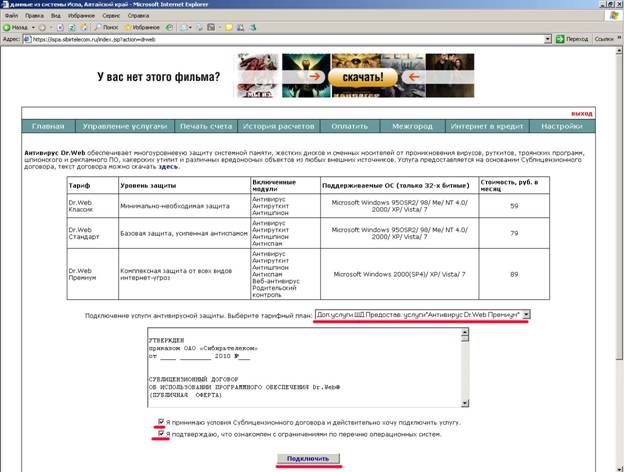Click the first movie poster in banner
The image size is (624, 472).
click(x=258, y=76)
